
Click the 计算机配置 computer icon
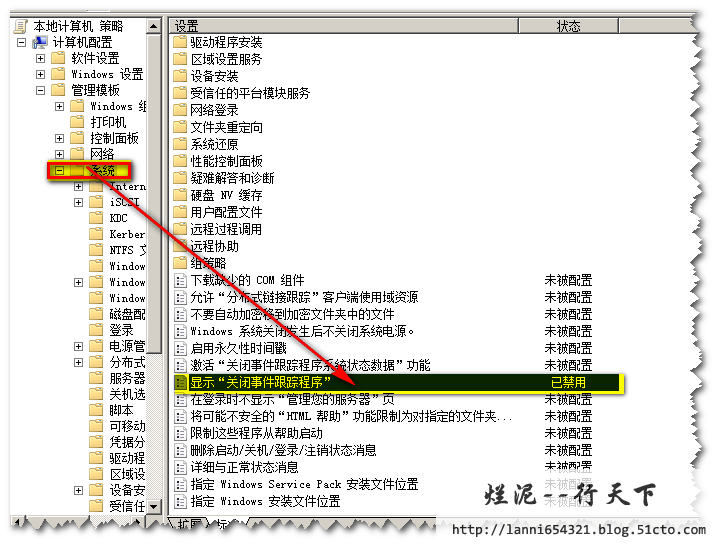pyautogui.click(x=39, y=43)
